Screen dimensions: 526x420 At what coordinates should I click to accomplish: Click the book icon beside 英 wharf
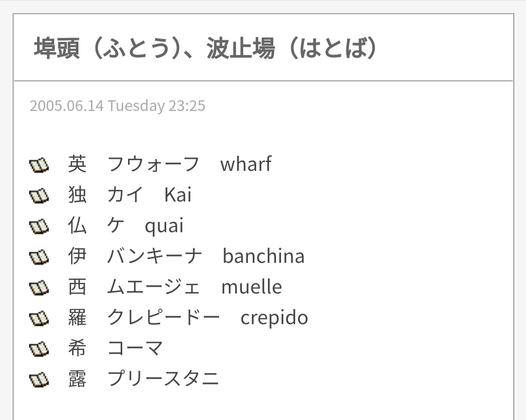pyautogui.click(x=39, y=165)
